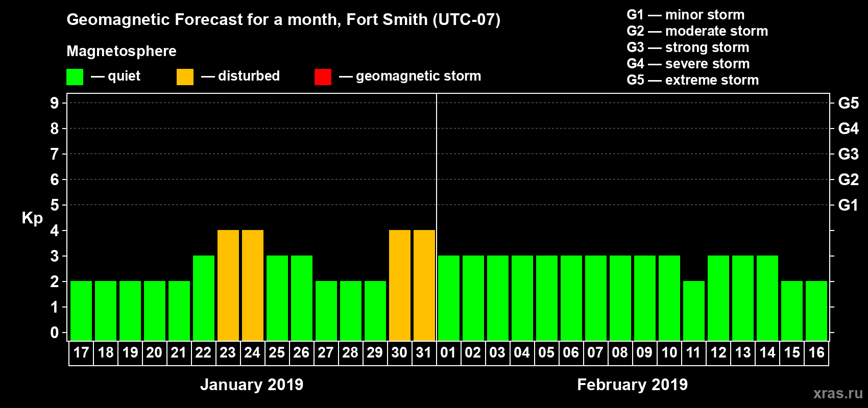Click the 'February 2019' month label
This screenshot has width=868, height=408.
click(632, 385)
